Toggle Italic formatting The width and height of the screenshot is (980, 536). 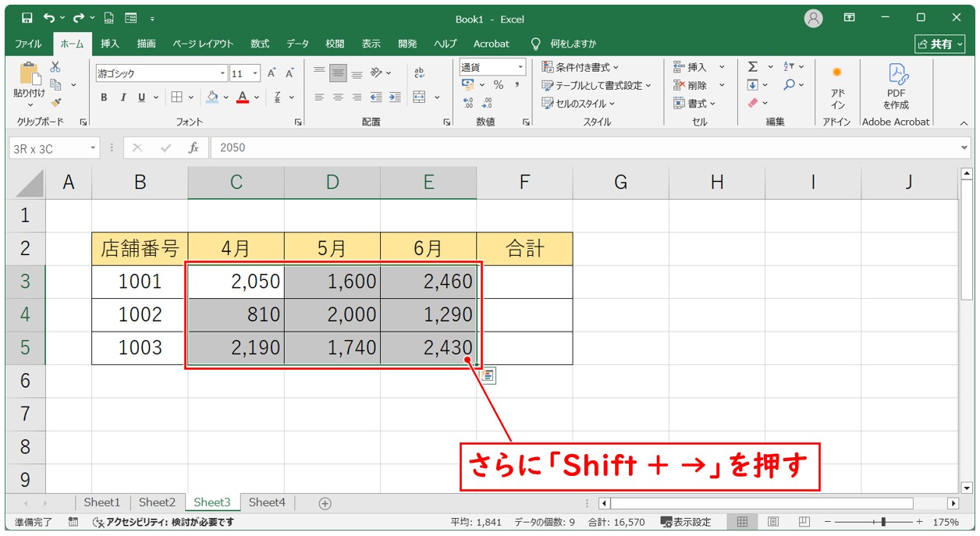[x=123, y=98]
